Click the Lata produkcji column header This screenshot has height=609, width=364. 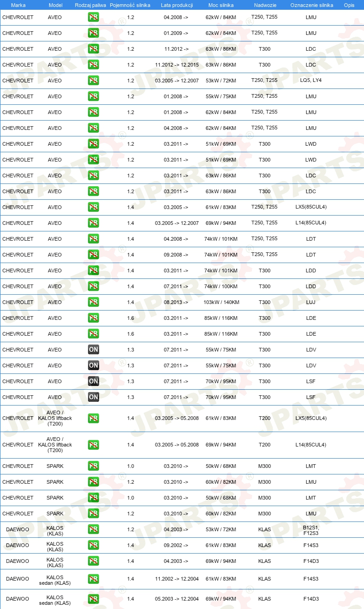pyautogui.click(x=177, y=5)
